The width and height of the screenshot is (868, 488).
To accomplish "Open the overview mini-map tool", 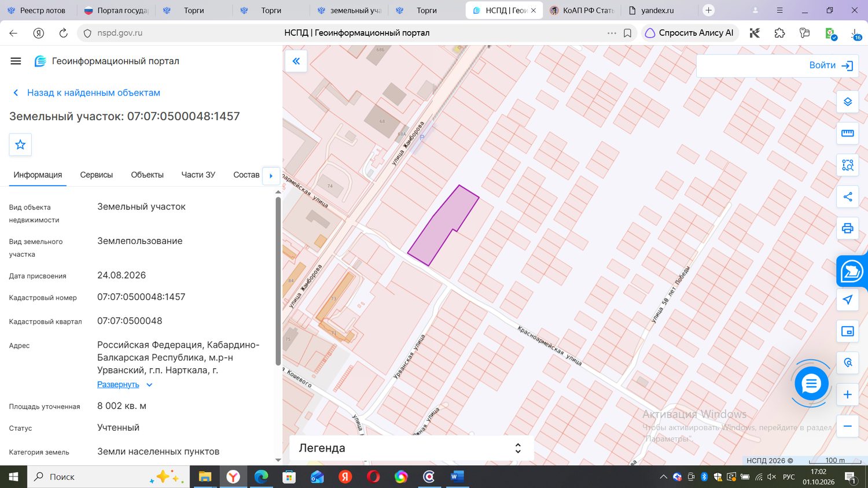I will (847, 331).
